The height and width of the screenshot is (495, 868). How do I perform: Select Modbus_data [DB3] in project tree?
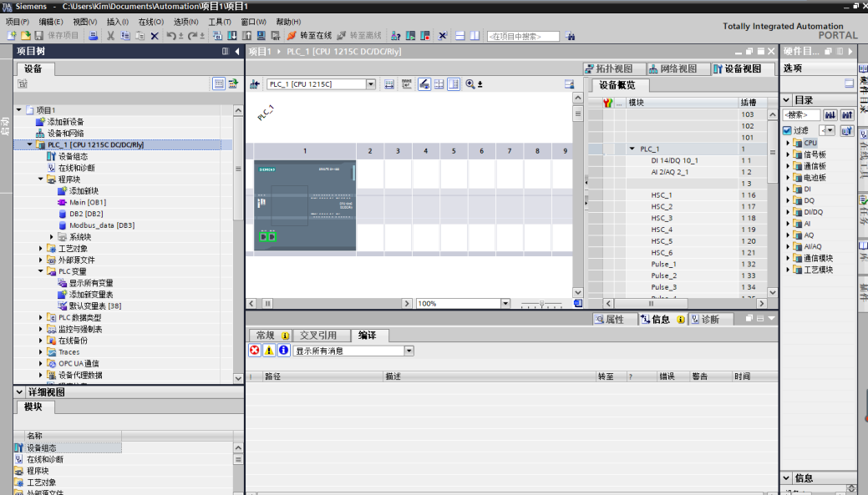click(102, 225)
